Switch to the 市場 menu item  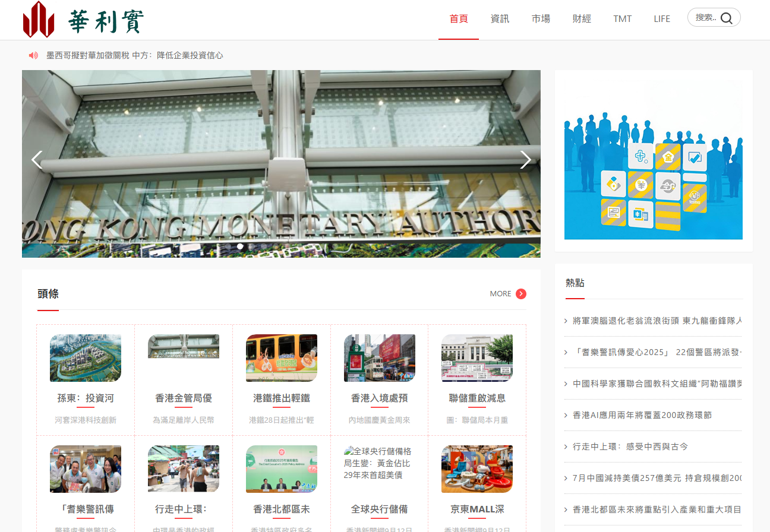tap(541, 19)
